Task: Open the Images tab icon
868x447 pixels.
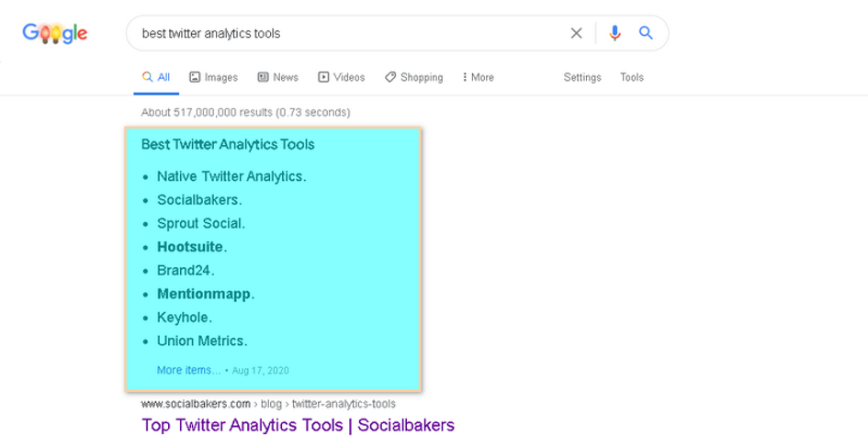Action: tap(195, 77)
